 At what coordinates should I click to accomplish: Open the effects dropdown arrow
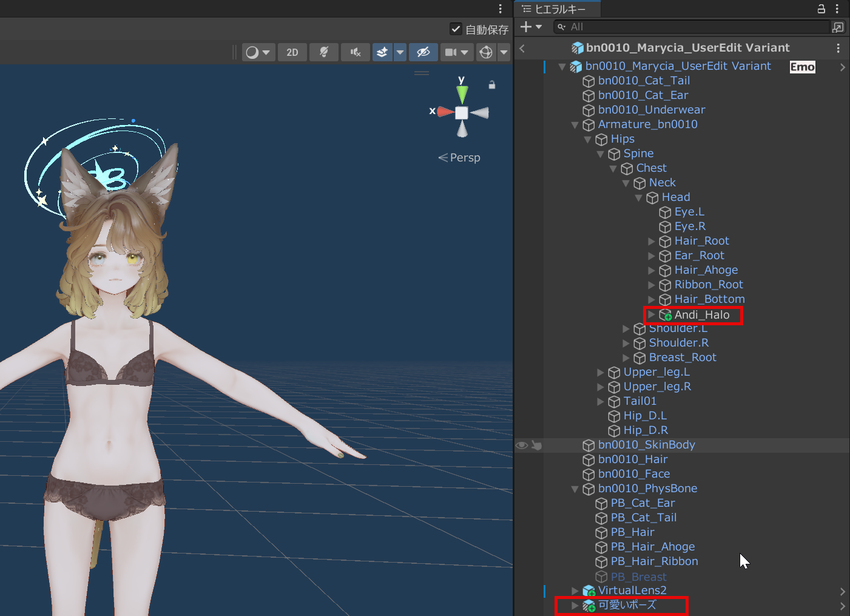pyautogui.click(x=400, y=52)
